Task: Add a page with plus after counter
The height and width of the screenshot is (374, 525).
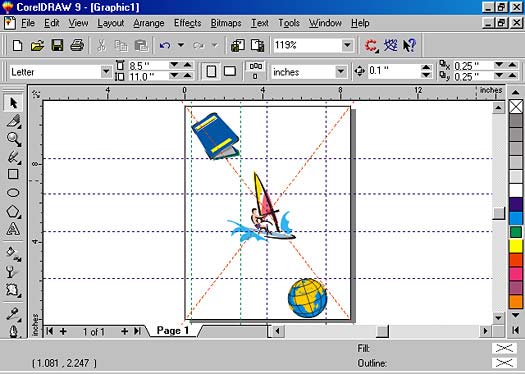Action: tap(125, 331)
